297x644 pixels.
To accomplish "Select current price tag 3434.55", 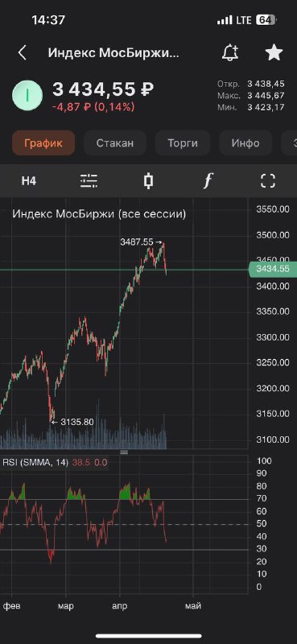I will pos(273,270).
